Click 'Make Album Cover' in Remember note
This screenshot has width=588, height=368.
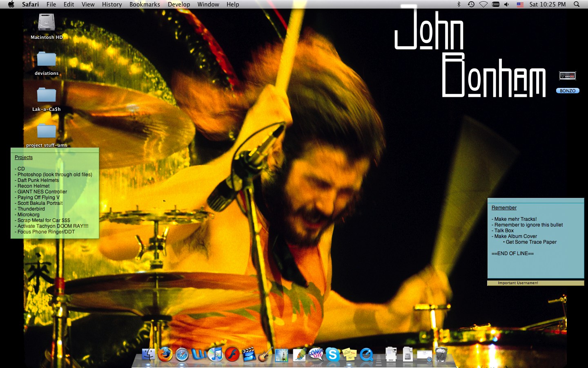tap(515, 236)
